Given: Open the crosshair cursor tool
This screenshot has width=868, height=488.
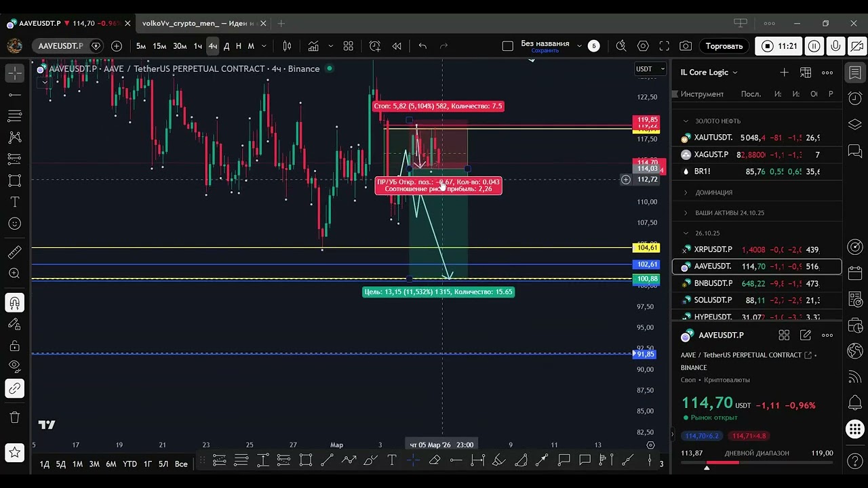Looking at the screenshot, I should pos(15,73).
